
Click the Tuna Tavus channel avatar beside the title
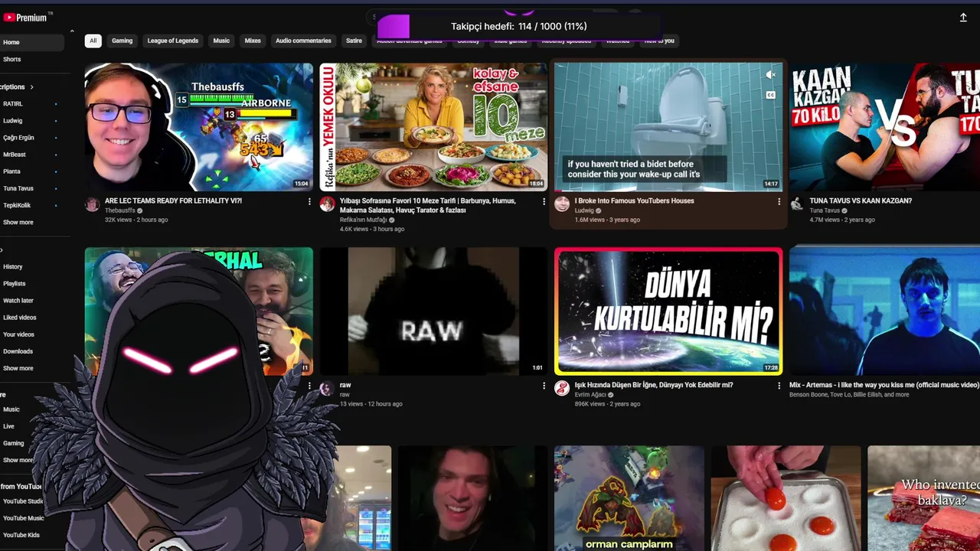(x=797, y=204)
